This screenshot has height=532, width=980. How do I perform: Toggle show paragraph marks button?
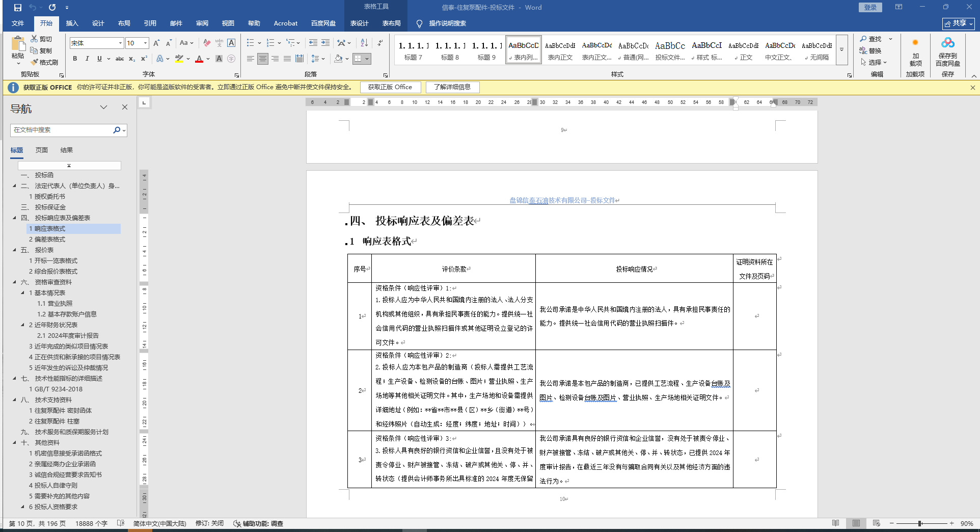[x=380, y=43]
